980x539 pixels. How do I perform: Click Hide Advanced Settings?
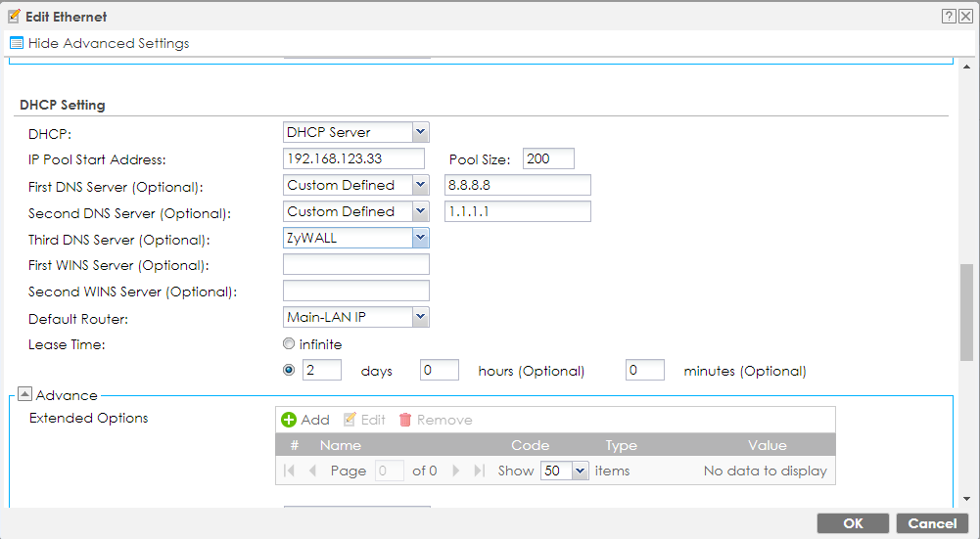click(x=100, y=43)
